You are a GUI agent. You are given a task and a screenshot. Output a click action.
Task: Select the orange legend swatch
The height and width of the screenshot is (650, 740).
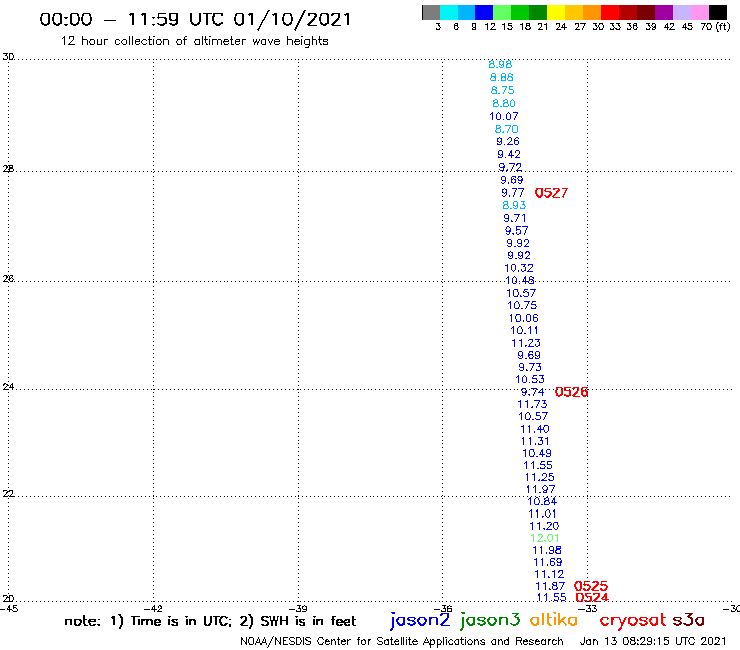(592, 12)
